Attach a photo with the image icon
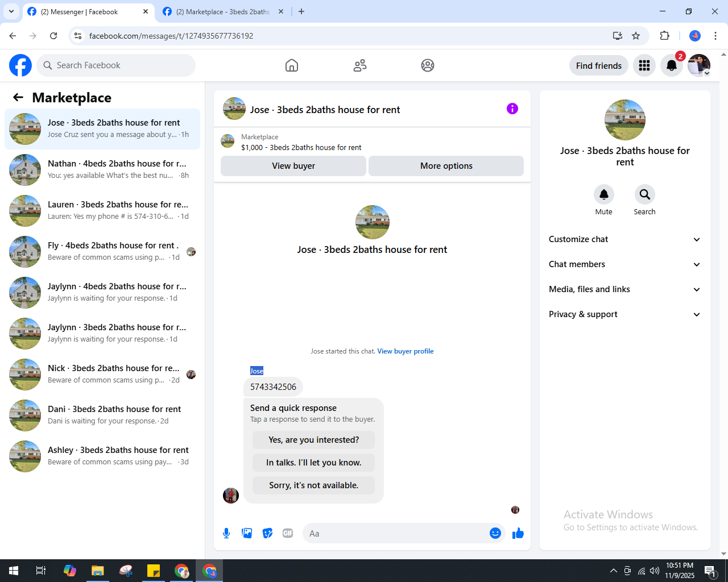The image size is (728, 582). click(247, 533)
